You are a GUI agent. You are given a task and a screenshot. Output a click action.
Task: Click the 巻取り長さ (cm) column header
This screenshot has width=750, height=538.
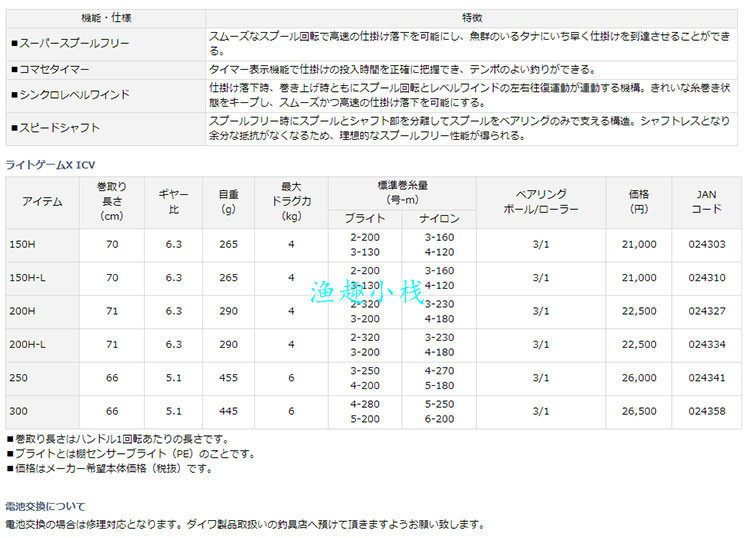click(111, 202)
